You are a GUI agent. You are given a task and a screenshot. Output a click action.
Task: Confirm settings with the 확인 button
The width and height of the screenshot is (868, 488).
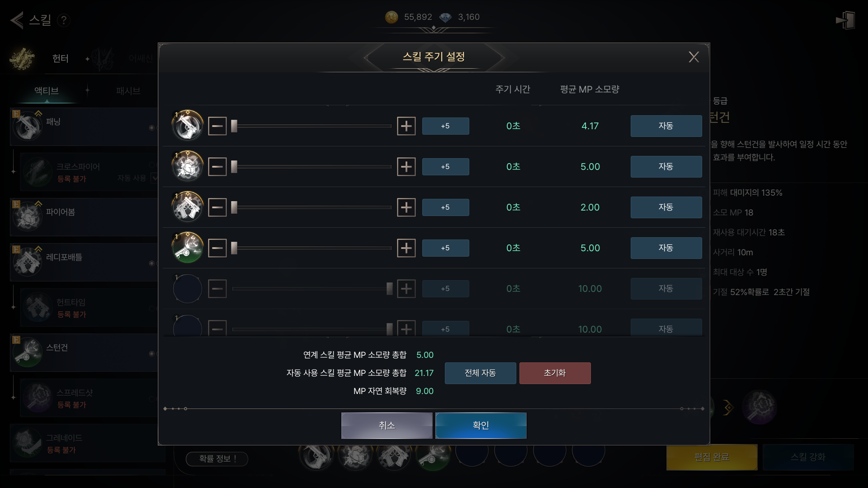pos(481,425)
